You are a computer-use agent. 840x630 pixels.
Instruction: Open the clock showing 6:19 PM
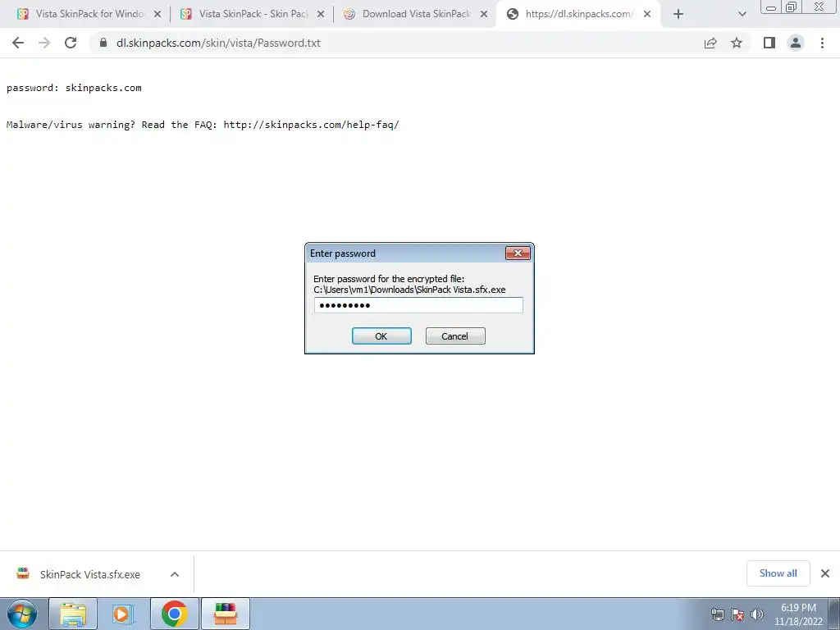(798, 614)
